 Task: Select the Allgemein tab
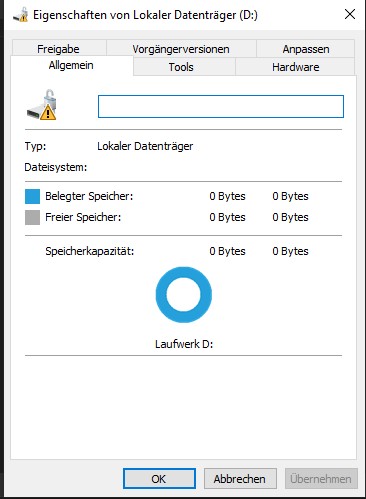pos(71,65)
